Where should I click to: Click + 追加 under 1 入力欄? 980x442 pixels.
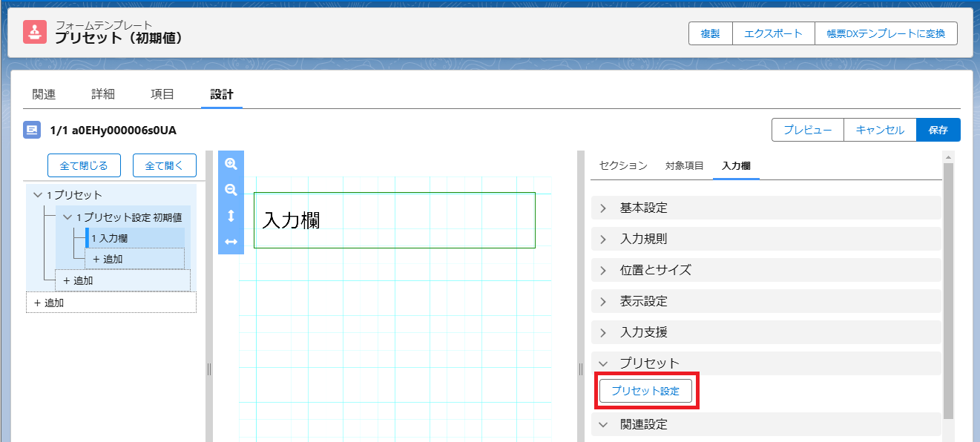134,259
